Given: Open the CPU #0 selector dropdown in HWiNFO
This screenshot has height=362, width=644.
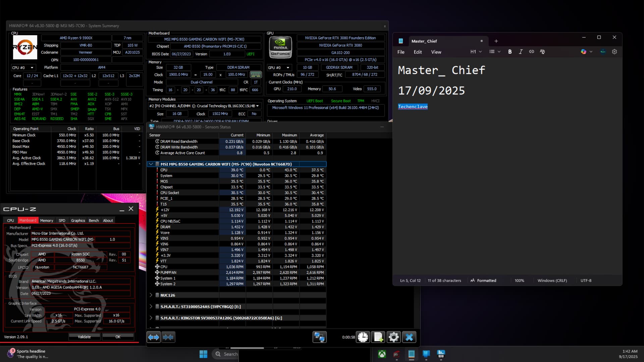Looking at the screenshot, I should click(23, 68).
